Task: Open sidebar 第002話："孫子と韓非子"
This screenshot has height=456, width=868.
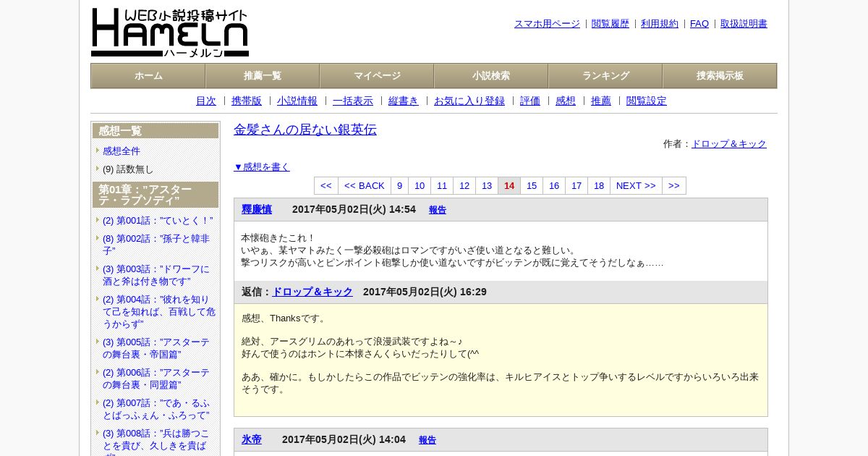Action: click(x=156, y=245)
